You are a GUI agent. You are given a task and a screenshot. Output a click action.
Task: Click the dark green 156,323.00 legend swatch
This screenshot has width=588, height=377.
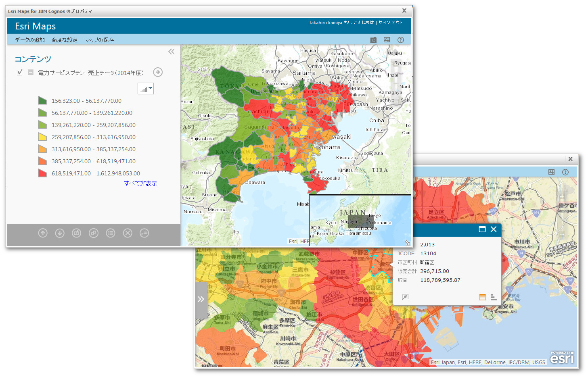click(42, 100)
